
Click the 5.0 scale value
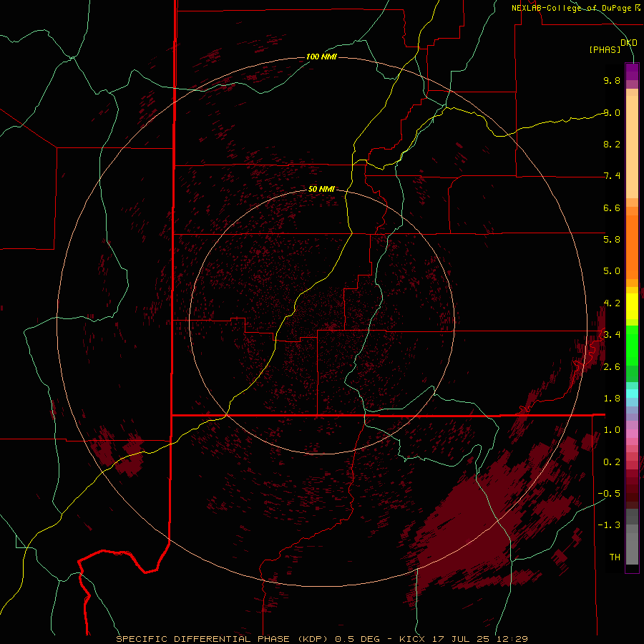612,271
